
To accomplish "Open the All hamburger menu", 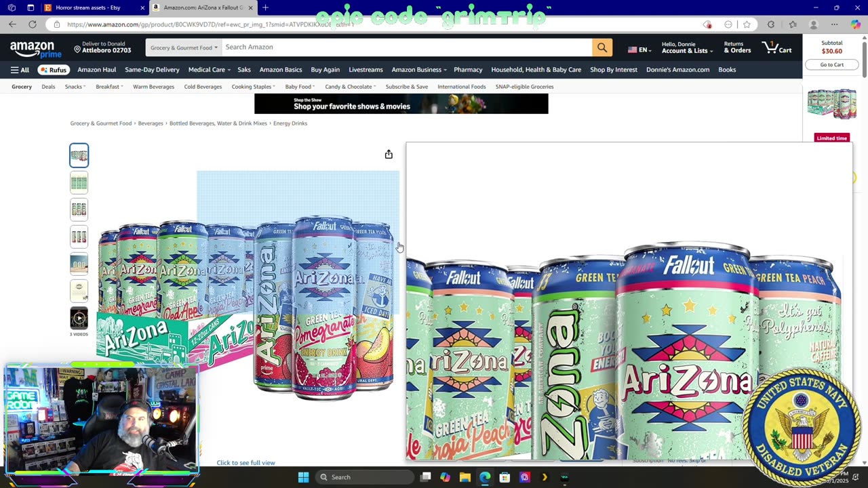I will pyautogui.click(x=20, y=70).
